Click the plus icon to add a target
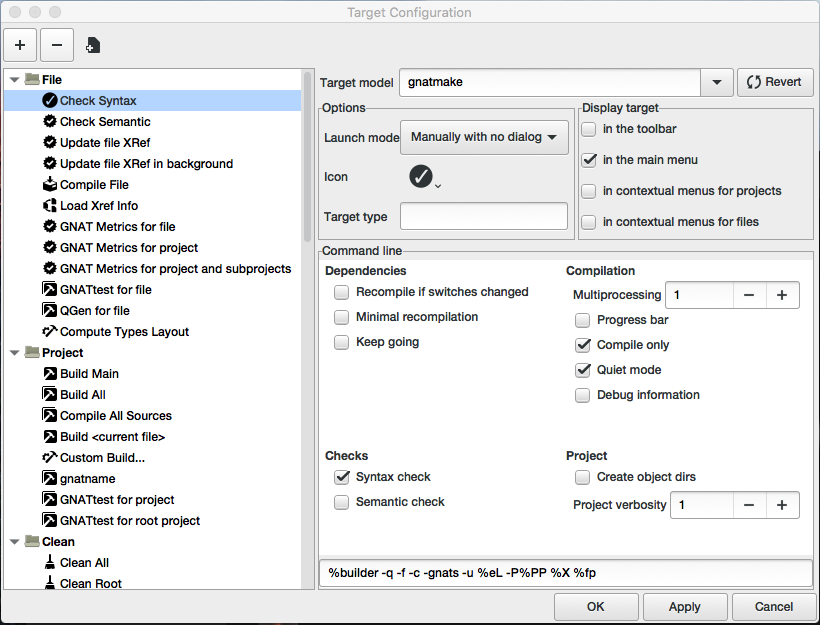Image resolution: width=820 pixels, height=625 pixels. coord(20,45)
